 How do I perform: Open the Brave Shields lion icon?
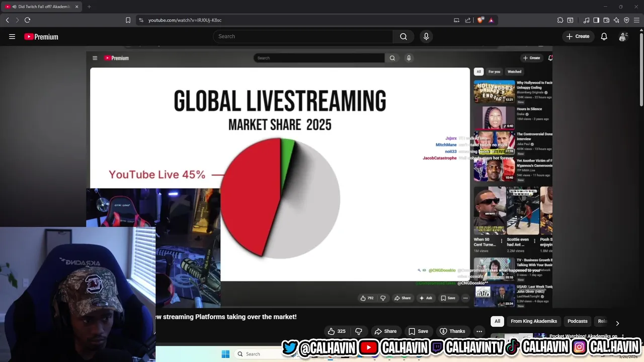[x=480, y=20]
